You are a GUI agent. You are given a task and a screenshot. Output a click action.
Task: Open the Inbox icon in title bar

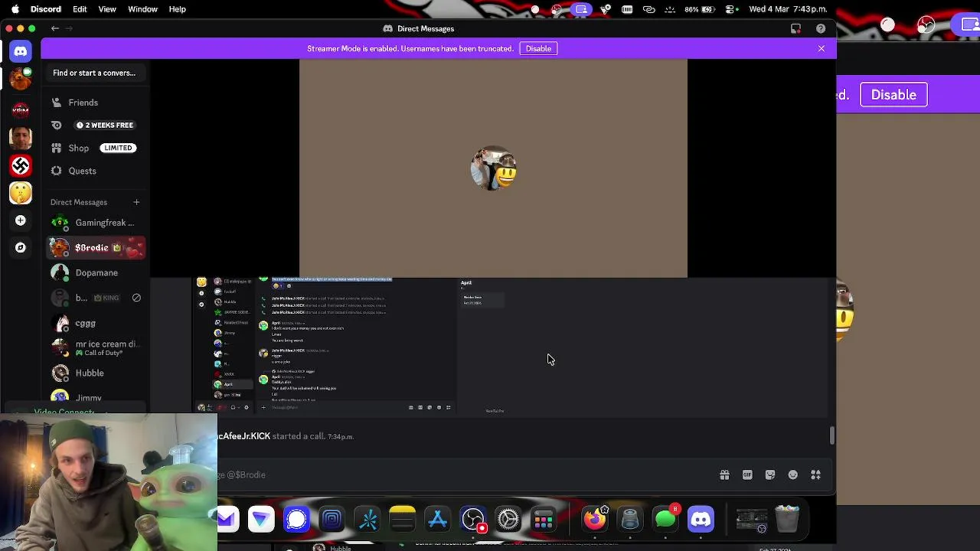click(x=795, y=28)
